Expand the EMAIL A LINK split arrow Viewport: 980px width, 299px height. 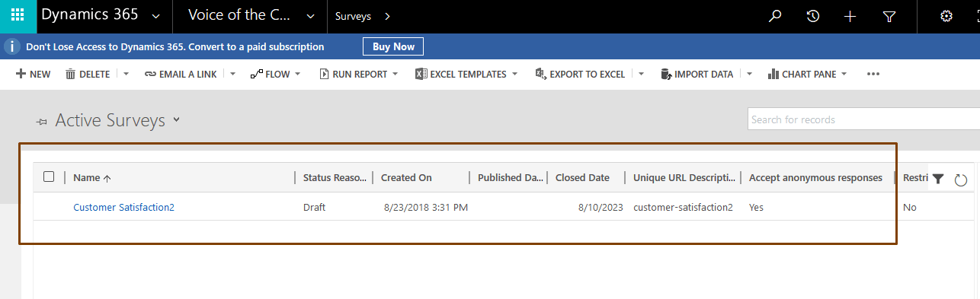(232, 74)
